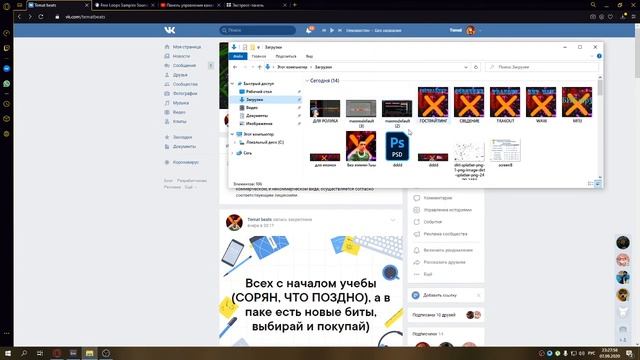Switch Explorer to large icons view button
Image resolution: width=640 pixels, height=360 pixels.
point(598,184)
